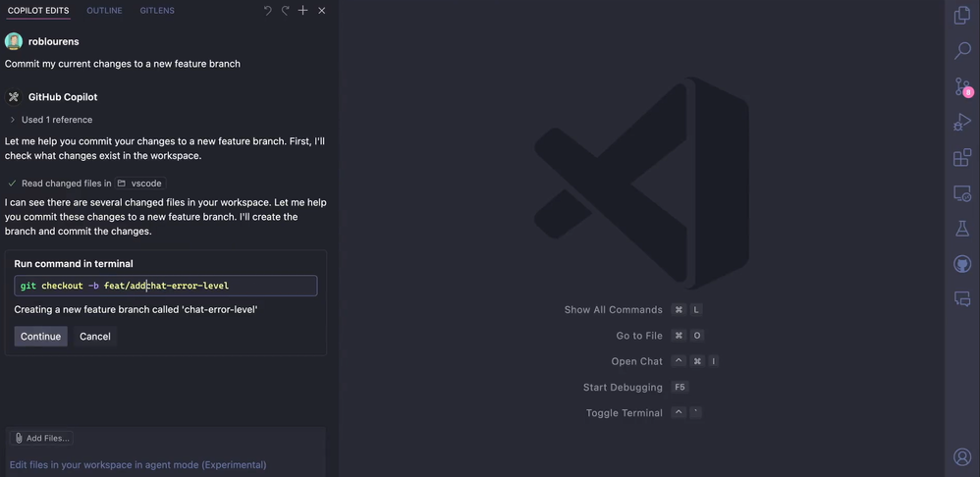Focus the agent mode chat input
This screenshot has height=477, width=980.
pyautogui.click(x=166, y=464)
